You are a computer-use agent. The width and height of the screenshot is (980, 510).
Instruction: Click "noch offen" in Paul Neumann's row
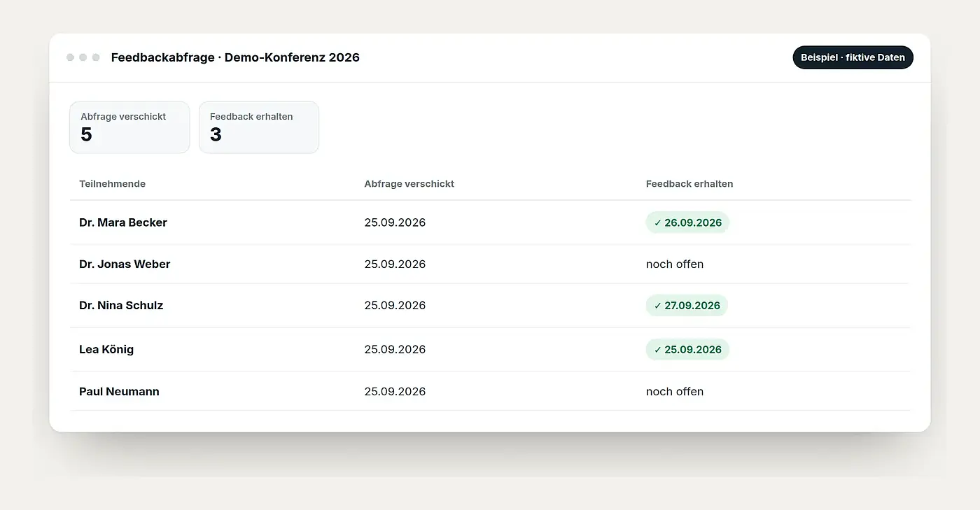[675, 391]
